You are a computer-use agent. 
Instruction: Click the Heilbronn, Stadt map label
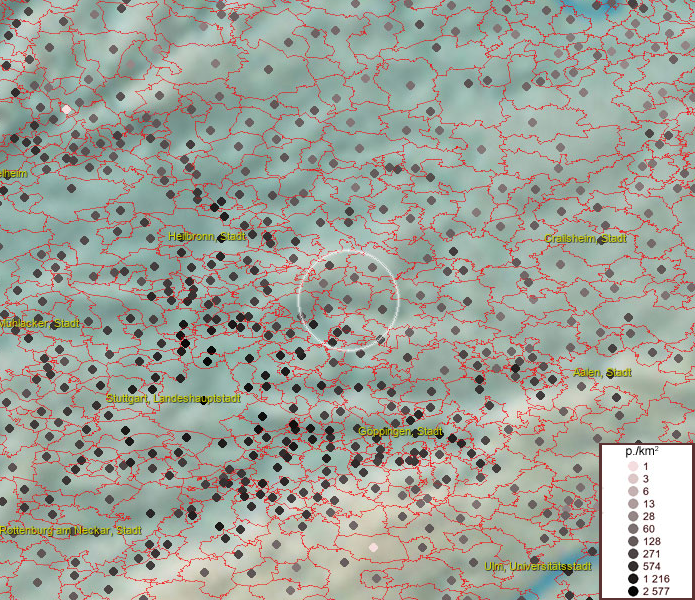click(x=207, y=236)
